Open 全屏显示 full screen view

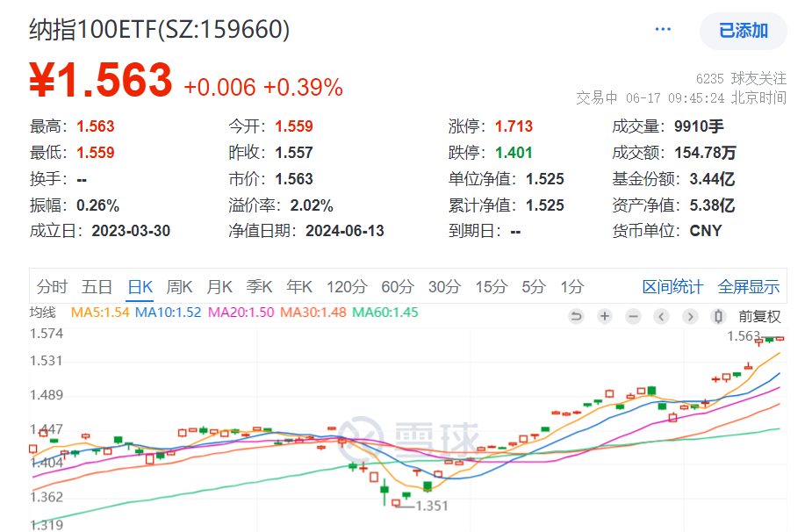click(x=751, y=286)
